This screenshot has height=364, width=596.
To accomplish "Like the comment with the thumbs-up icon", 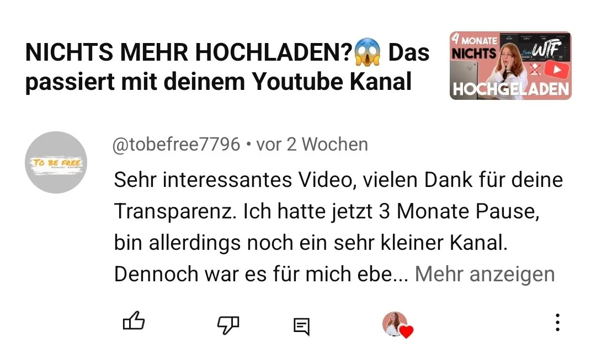I will tap(134, 321).
